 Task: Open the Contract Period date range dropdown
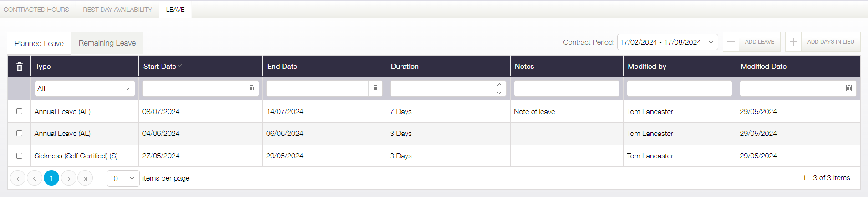pyautogui.click(x=667, y=42)
